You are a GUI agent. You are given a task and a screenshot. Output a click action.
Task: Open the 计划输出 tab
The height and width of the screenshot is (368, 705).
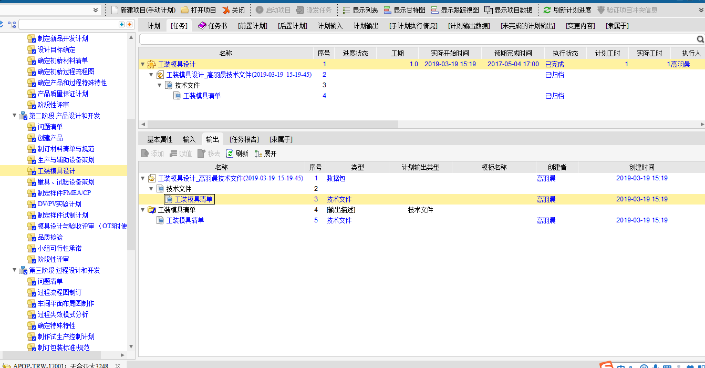click(x=366, y=26)
